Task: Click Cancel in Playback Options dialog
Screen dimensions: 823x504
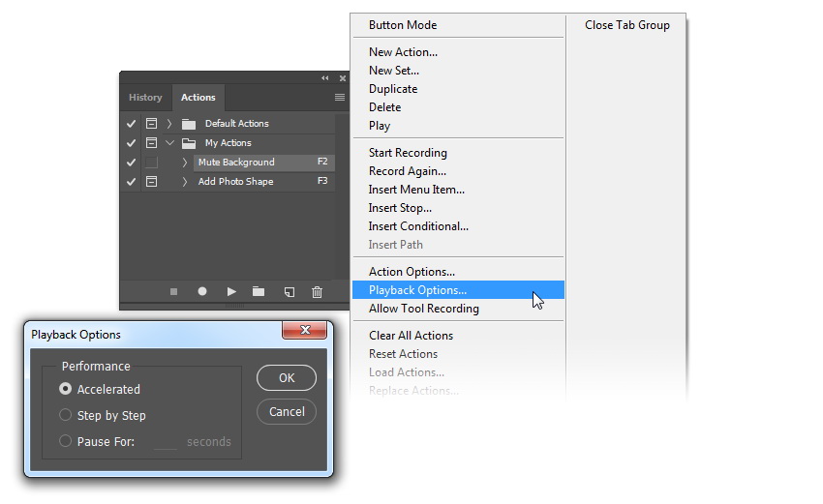Action: click(x=287, y=412)
